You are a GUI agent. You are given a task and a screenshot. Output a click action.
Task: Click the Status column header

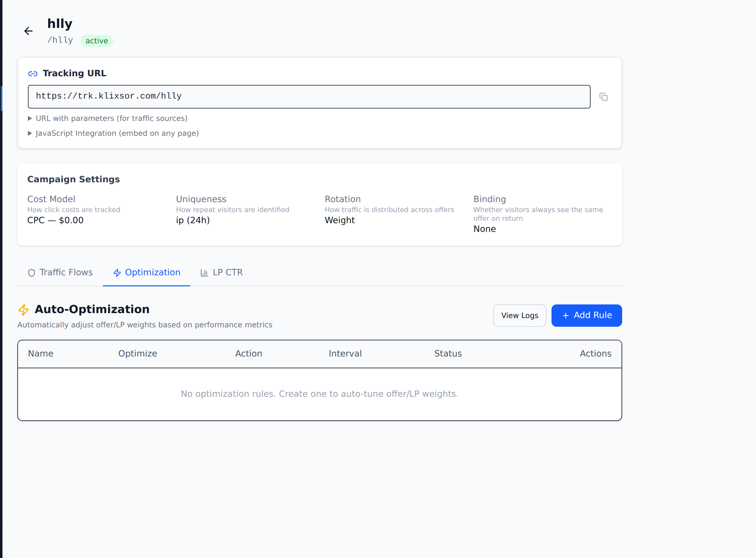448,353
